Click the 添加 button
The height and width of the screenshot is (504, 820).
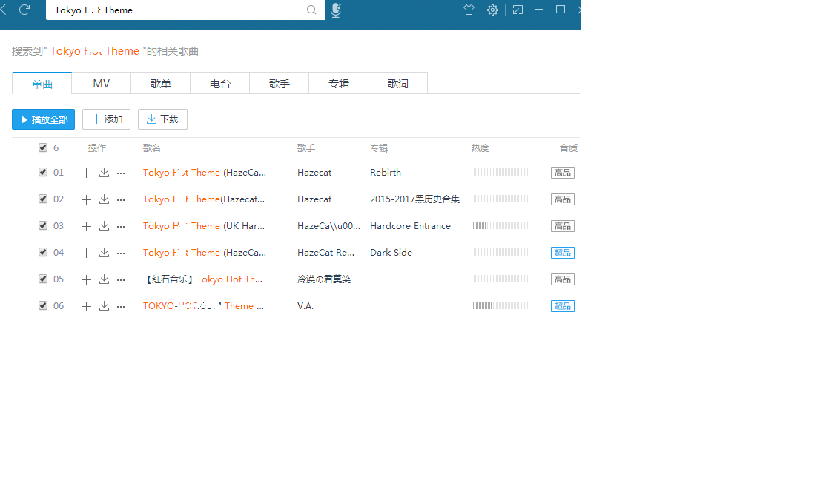106,119
